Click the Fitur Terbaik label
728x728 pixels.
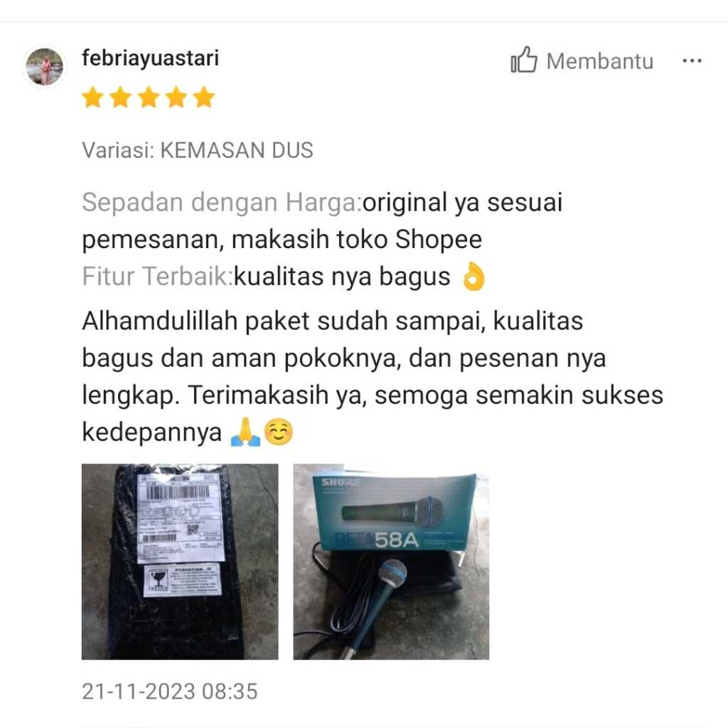point(157,277)
